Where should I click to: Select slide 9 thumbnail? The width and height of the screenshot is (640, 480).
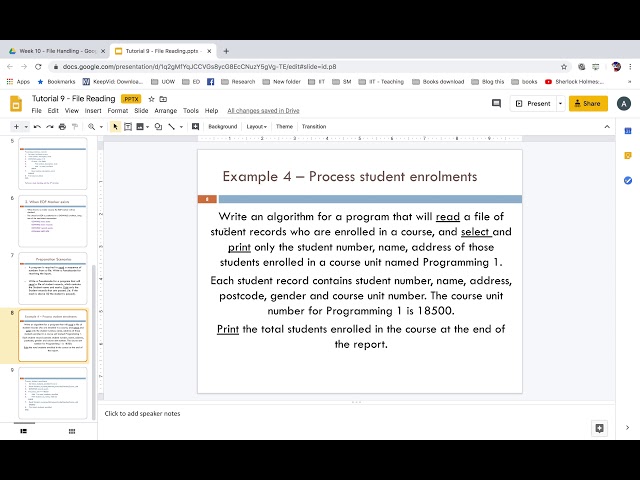coord(53,393)
